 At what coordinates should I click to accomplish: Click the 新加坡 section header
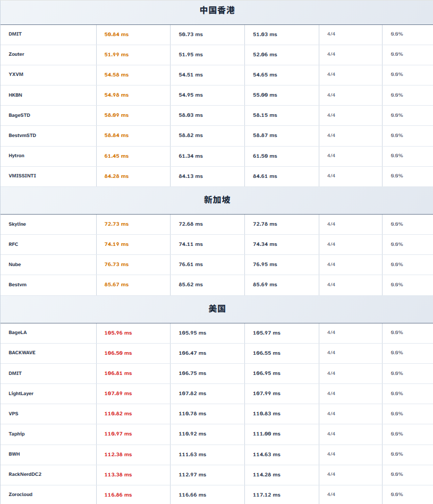[x=217, y=200]
